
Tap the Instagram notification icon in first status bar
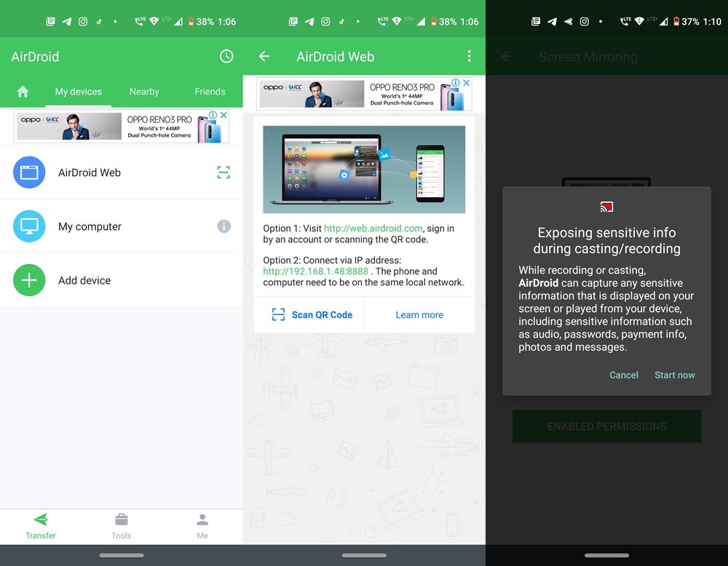coord(83,21)
